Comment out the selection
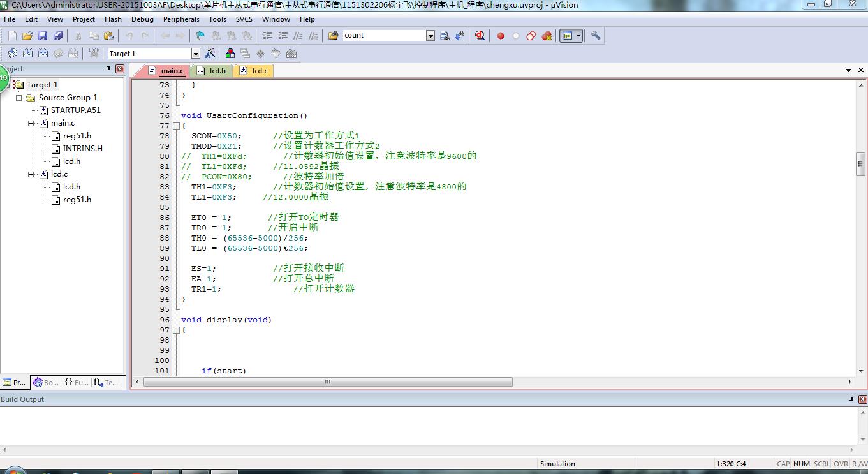The image size is (868, 474). tap(298, 36)
